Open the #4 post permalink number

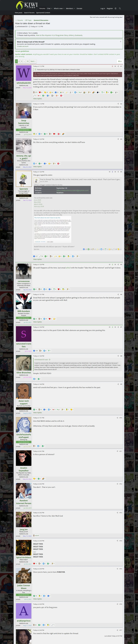tap(121, 172)
